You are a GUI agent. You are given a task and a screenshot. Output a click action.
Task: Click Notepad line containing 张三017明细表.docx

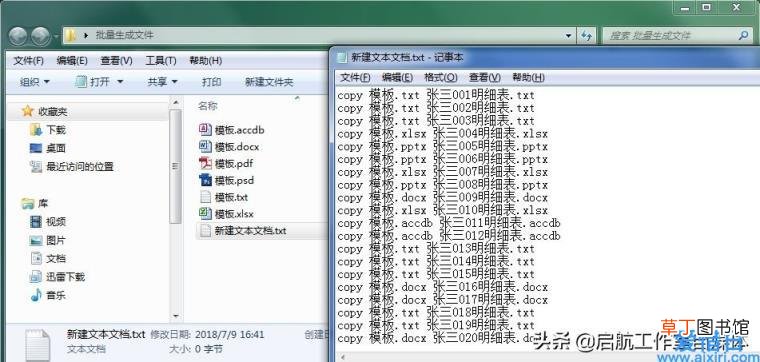tap(443, 300)
